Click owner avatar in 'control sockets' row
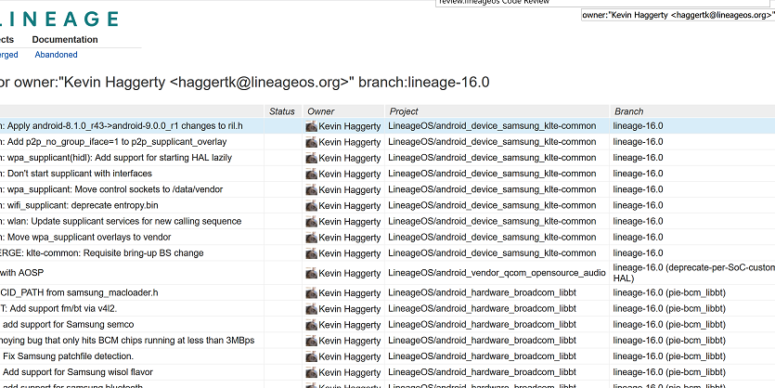Image resolution: width=775 pixels, height=388 pixels. (311, 190)
